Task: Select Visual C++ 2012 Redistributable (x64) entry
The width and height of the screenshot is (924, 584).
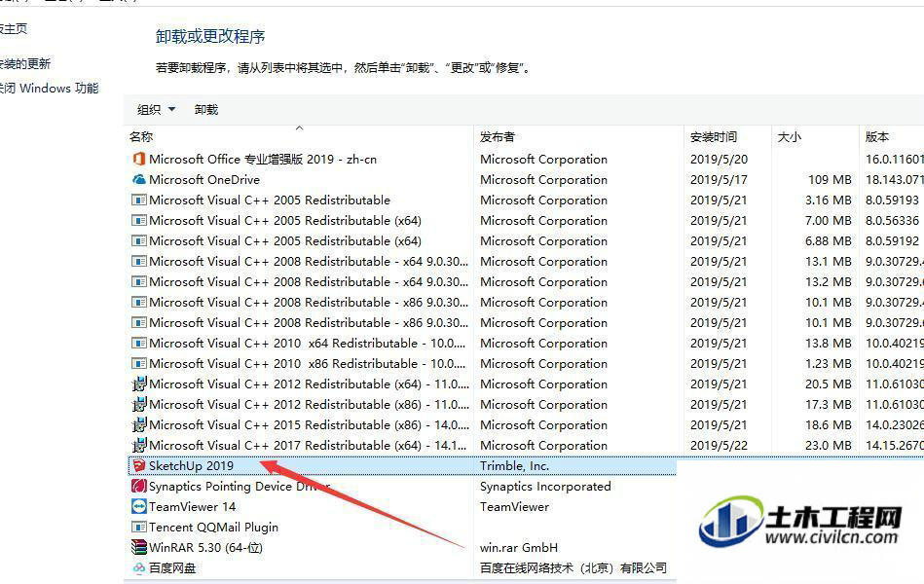Action: click(309, 384)
